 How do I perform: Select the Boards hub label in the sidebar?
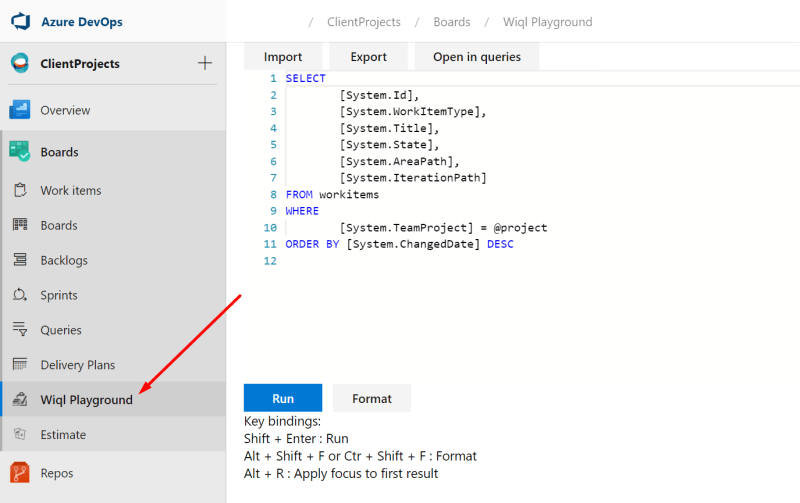[60, 152]
